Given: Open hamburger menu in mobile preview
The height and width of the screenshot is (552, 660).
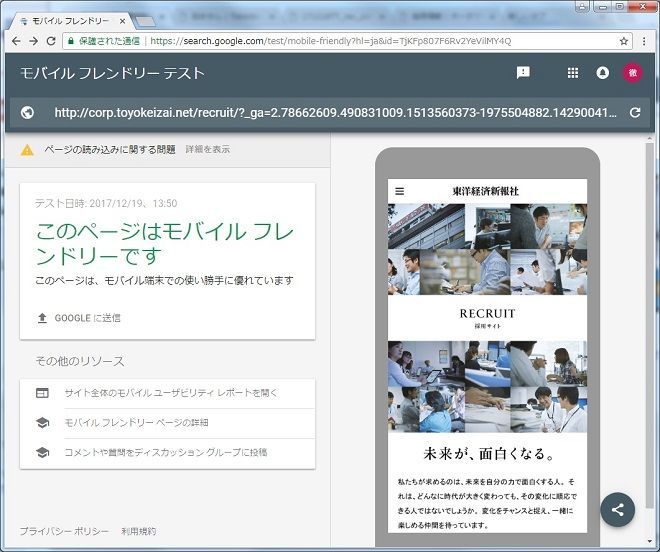Looking at the screenshot, I should coord(400,191).
